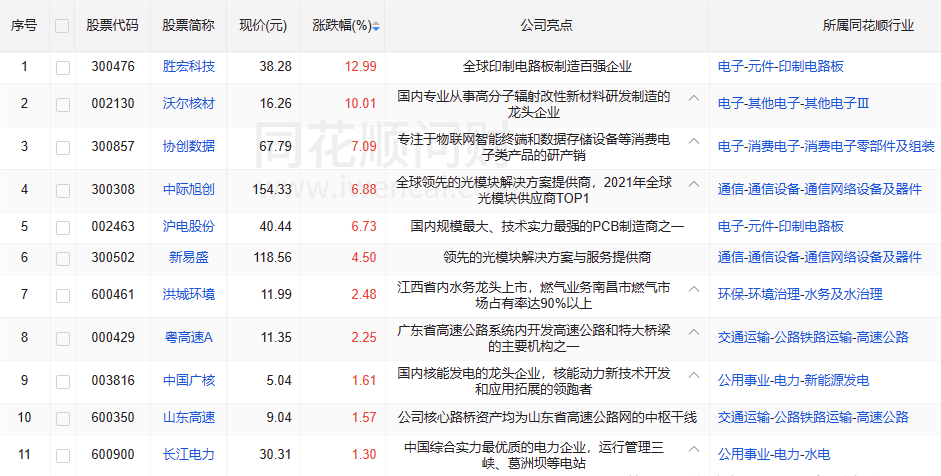Open industry link 公用事业-电力-新能源发电
Screen dimensions: 941x476
tap(793, 381)
